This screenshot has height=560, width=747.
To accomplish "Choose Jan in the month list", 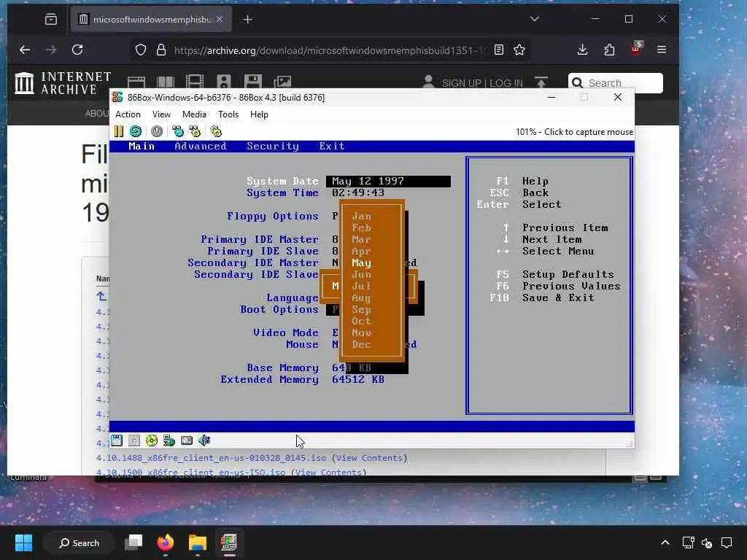I will [x=361, y=216].
